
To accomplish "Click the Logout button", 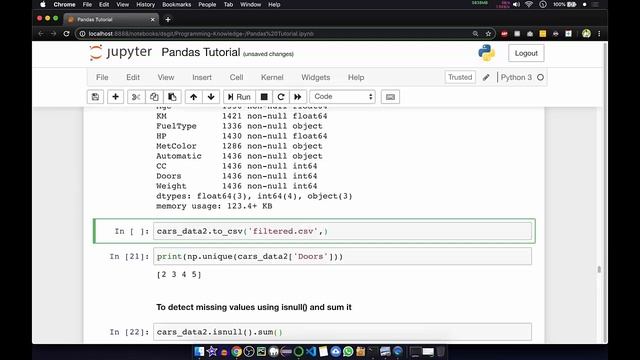I will pos(526,53).
